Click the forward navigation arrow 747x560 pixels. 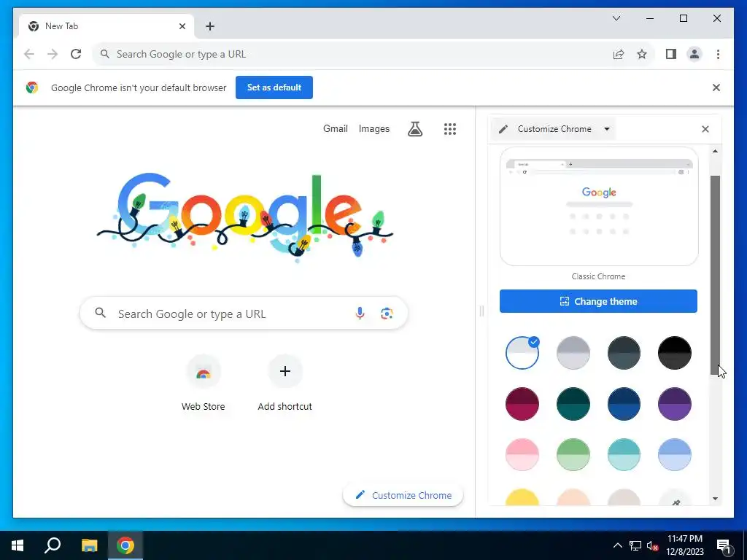coord(53,54)
